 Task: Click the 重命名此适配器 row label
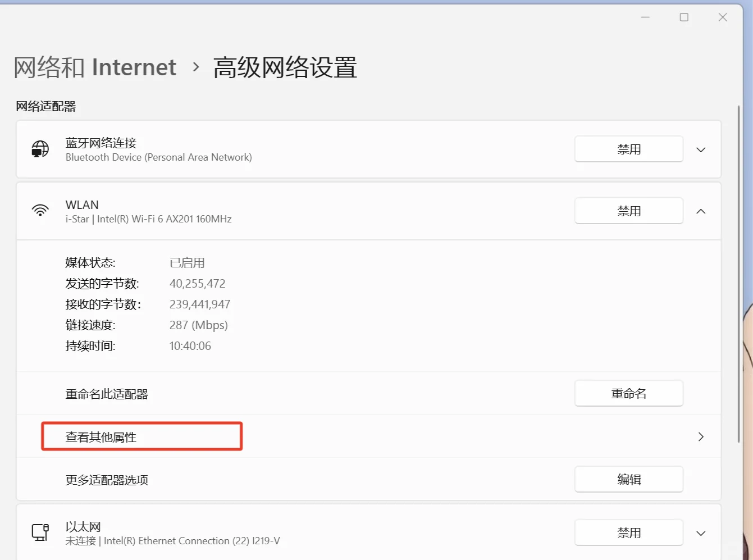pyautogui.click(x=106, y=393)
